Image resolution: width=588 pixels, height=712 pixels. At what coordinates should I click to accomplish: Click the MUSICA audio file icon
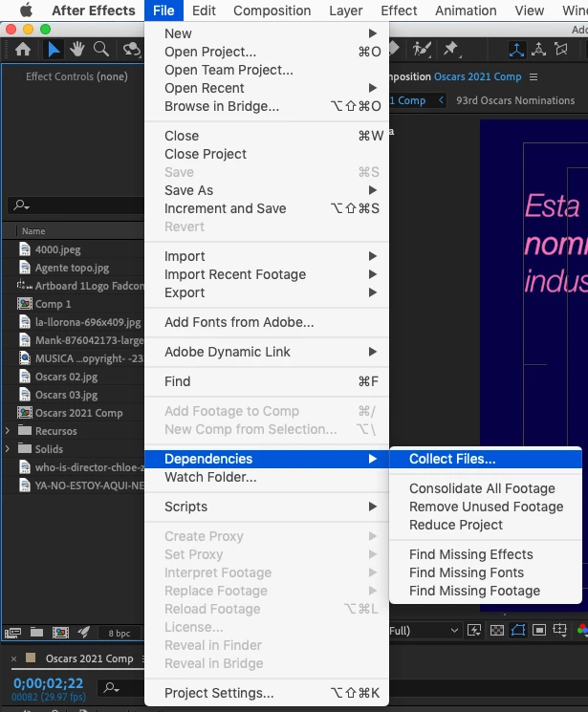pyautogui.click(x=25, y=357)
